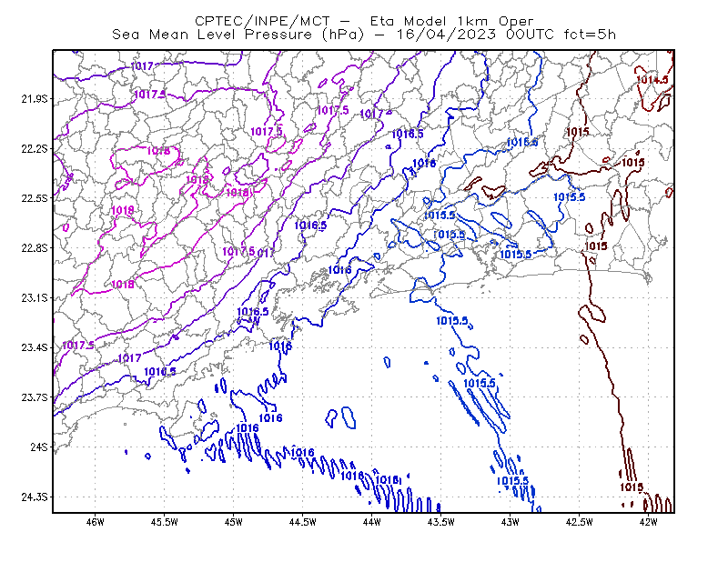Click the 21.9S latitude axis label

tap(35, 99)
